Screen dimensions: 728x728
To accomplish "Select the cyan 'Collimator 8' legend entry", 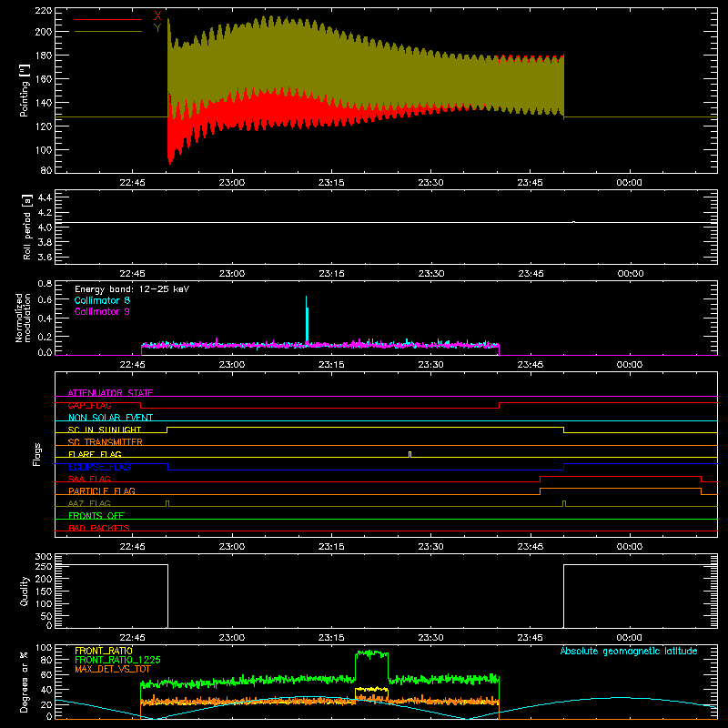I will [x=102, y=300].
